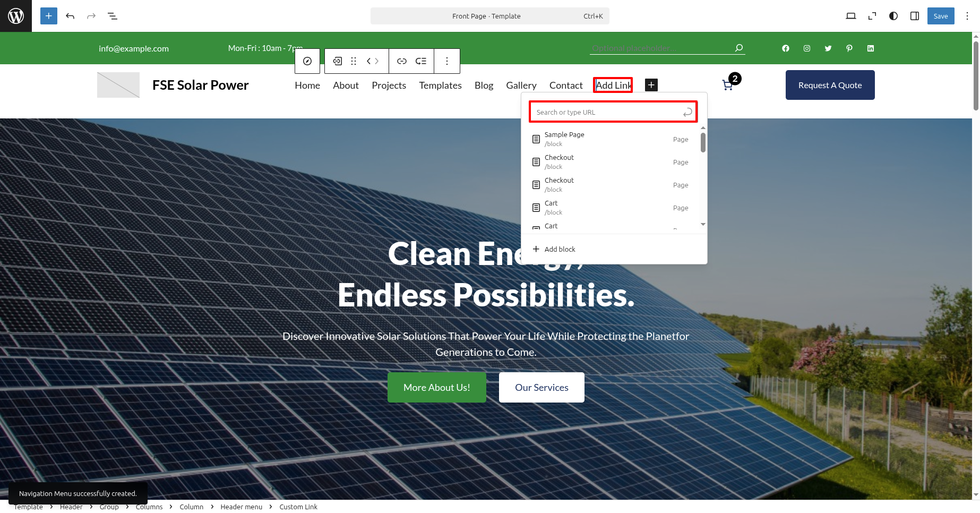
Task: Add a submenu to this link
Action: pyautogui.click(x=421, y=61)
